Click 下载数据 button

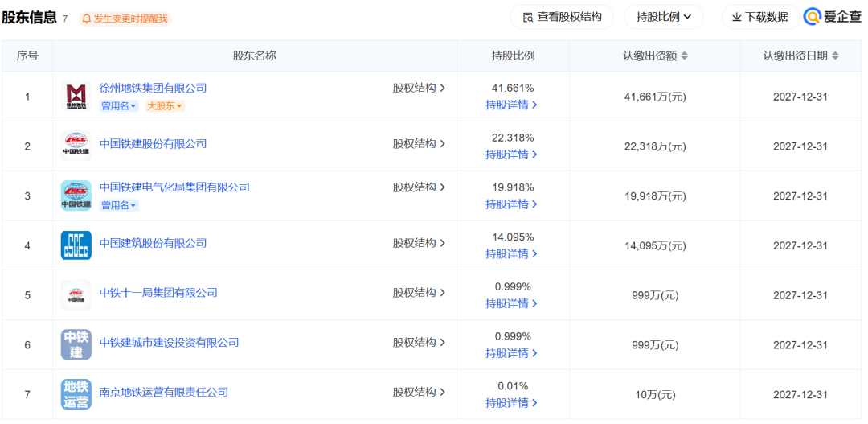pyautogui.click(x=760, y=17)
